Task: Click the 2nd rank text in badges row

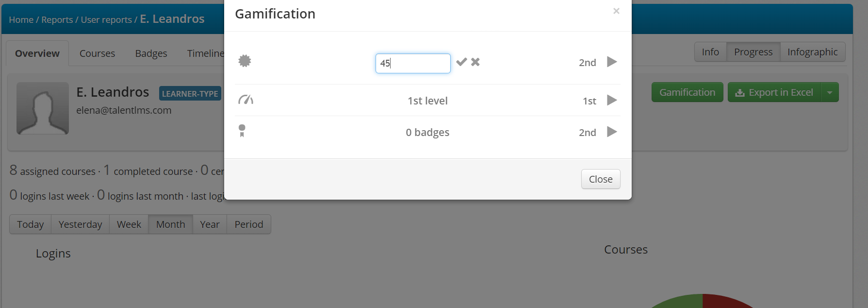Action: coord(587,132)
